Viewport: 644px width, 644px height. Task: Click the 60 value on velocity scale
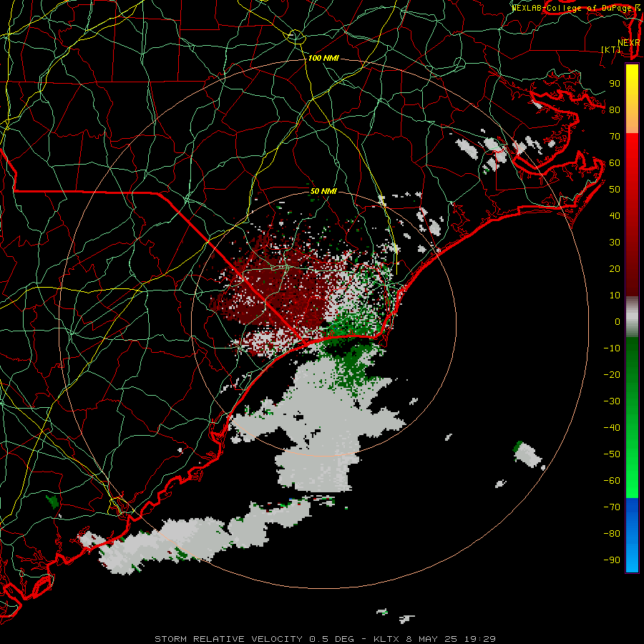click(615, 163)
